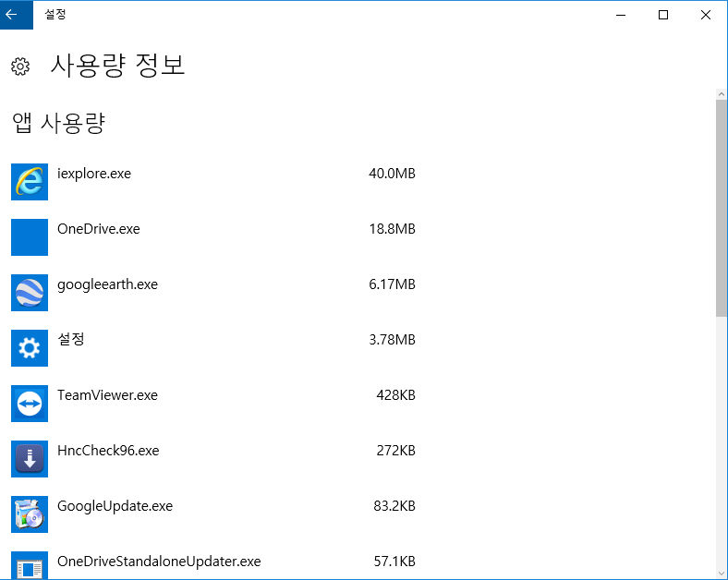Viewport: 728px width, 580px height.
Task: Click the 설정 window title text
Action: click(x=55, y=15)
